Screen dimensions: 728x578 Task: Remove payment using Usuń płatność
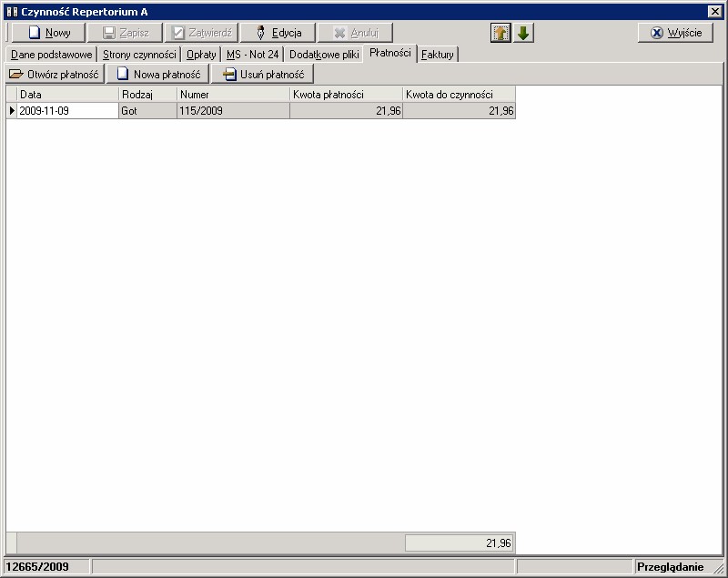click(x=262, y=75)
